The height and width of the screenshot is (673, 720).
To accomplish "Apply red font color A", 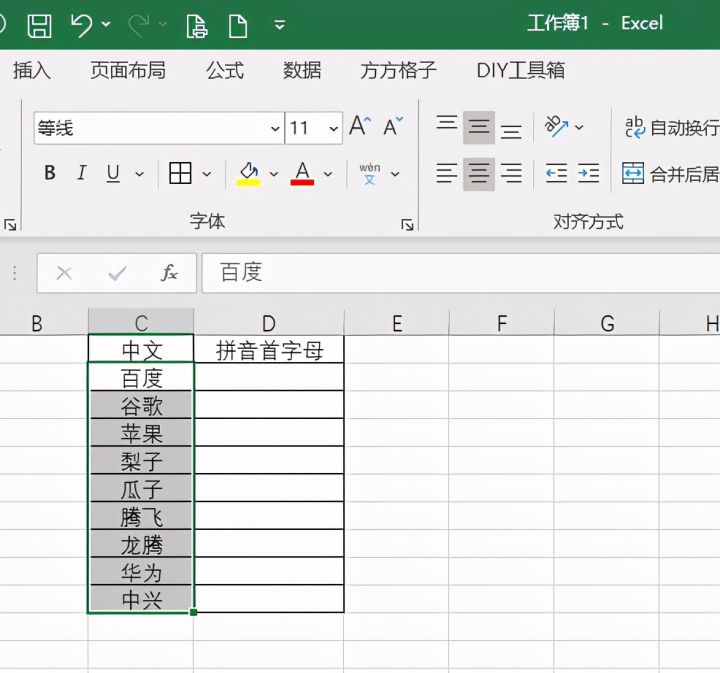I will pyautogui.click(x=302, y=174).
